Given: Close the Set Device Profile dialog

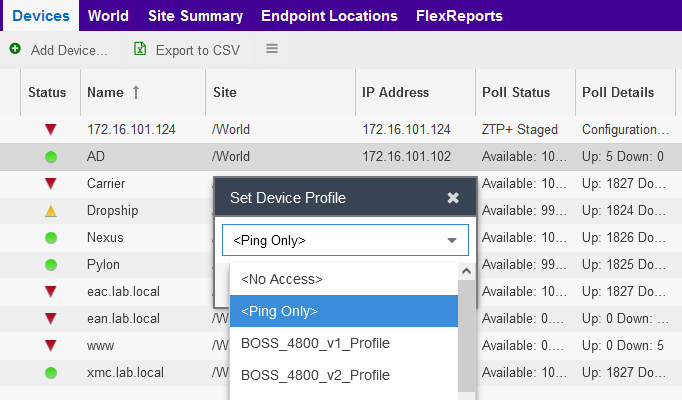Looking at the screenshot, I should click(453, 198).
